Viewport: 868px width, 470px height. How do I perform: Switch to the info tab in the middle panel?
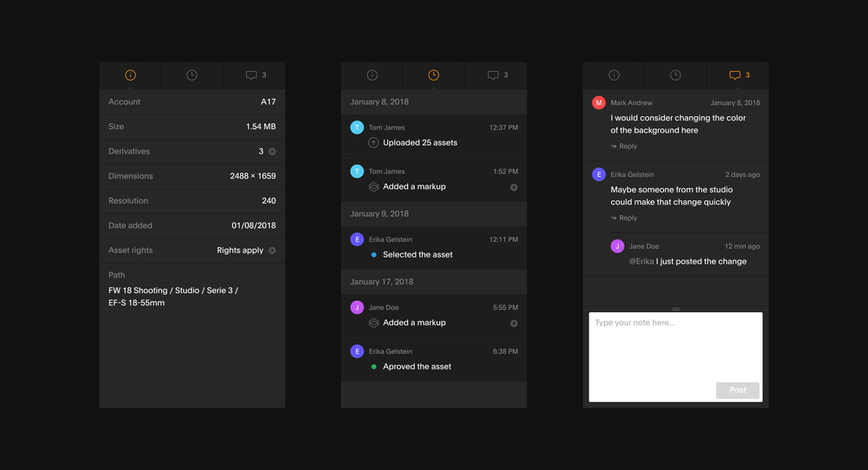point(372,75)
